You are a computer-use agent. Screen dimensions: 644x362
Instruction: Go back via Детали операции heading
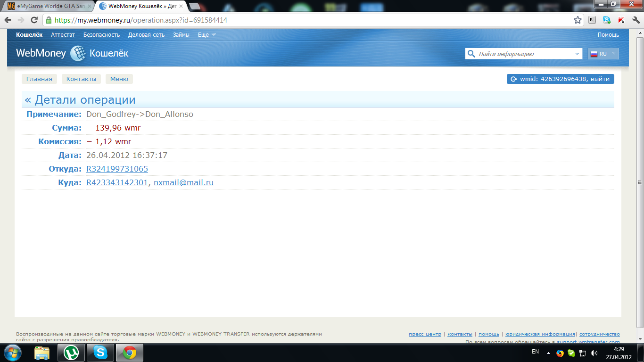[80, 100]
